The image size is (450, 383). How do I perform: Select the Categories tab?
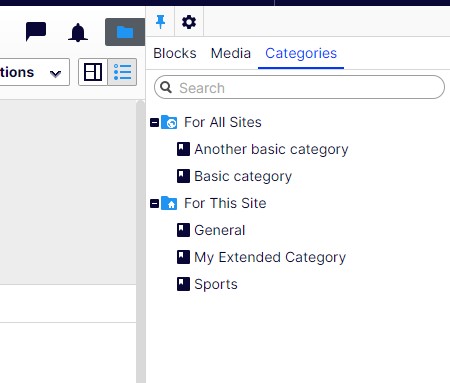point(301,53)
